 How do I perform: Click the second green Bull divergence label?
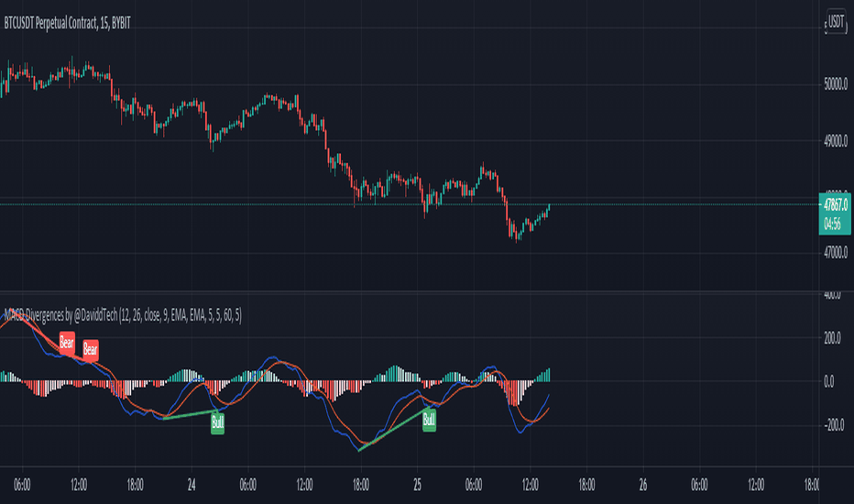pyautogui.click(x=429, y=420)
